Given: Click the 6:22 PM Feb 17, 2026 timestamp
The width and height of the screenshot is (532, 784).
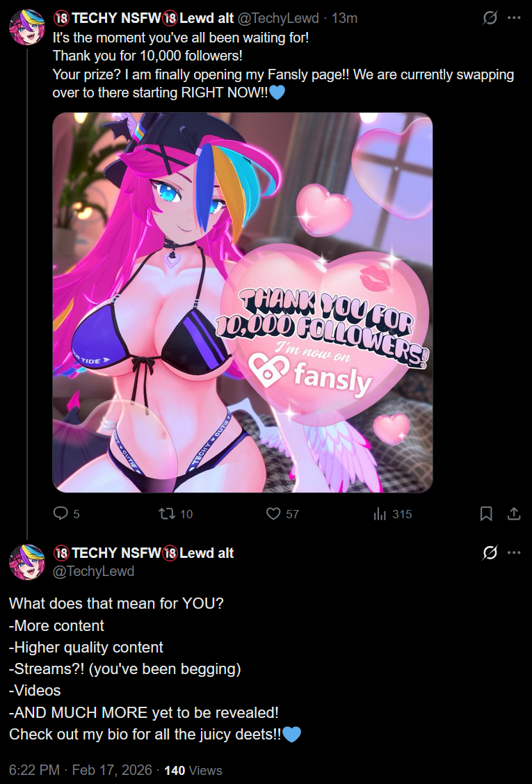Looking at the screenshot, I should coord(81,770).
